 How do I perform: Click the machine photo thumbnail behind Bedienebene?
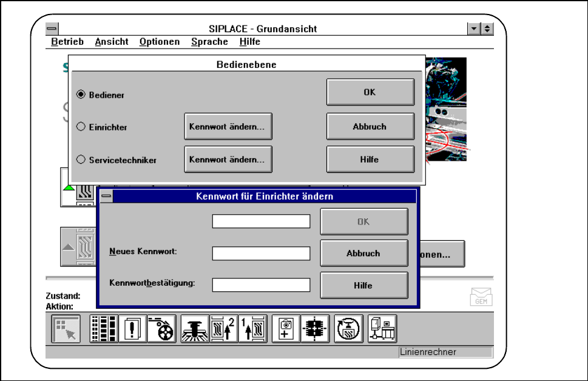click(446, 109)
